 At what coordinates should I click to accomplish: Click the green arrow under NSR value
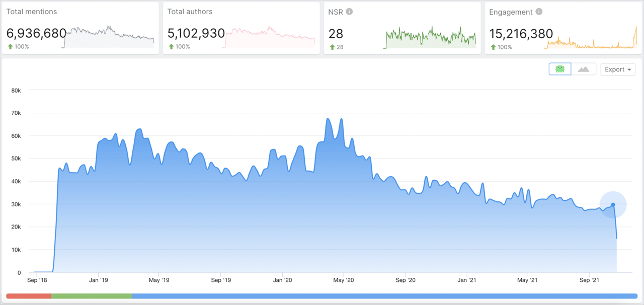click(332, 47)
